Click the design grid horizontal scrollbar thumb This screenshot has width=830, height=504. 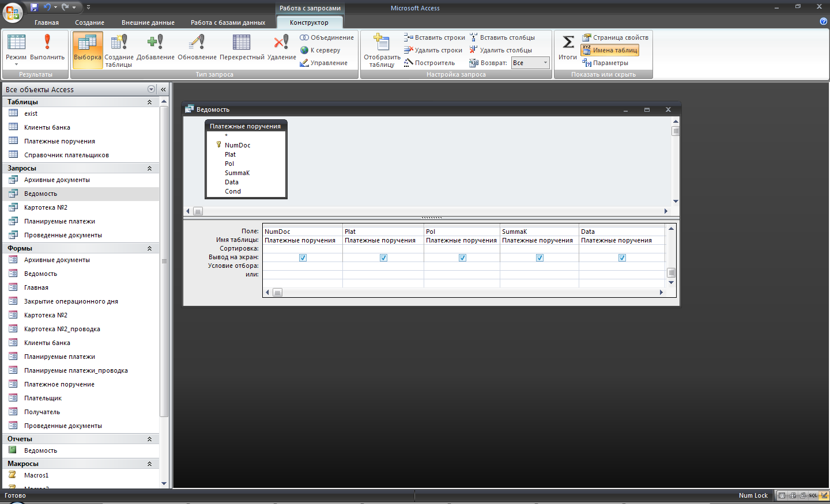[277, 293]
